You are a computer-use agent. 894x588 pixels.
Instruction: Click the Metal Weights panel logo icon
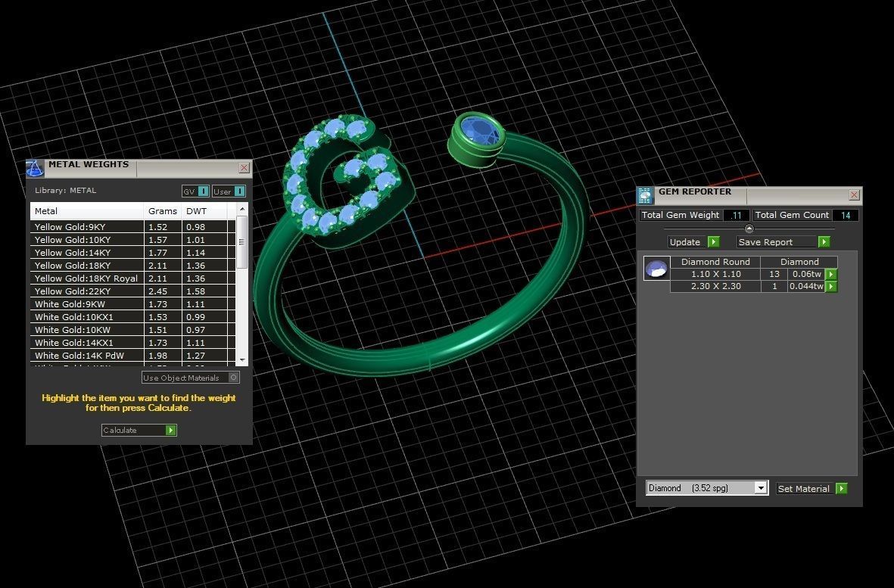[x=35, y=169]
